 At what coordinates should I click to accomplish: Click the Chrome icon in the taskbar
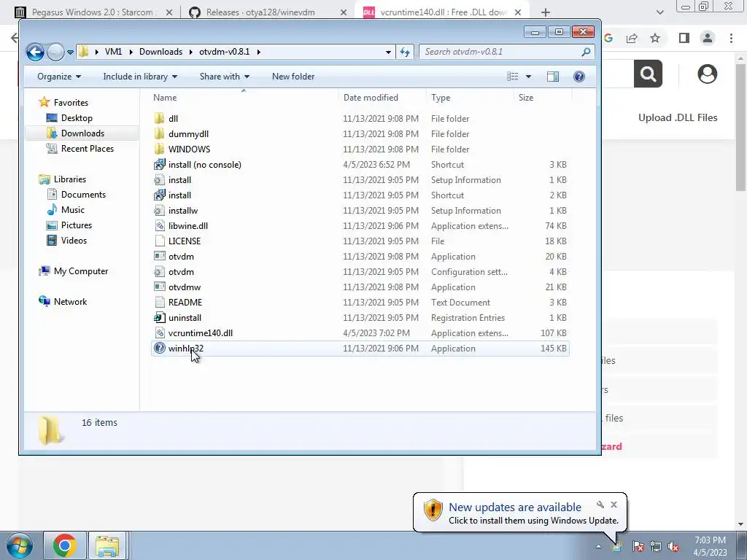(x=65, y=545)
